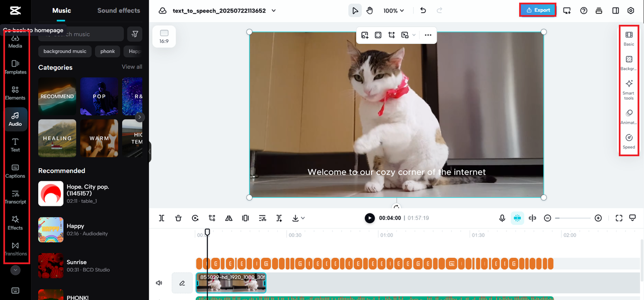Split clip at playhead
Viewport: 644px width, 300px height.
(162, 218)
